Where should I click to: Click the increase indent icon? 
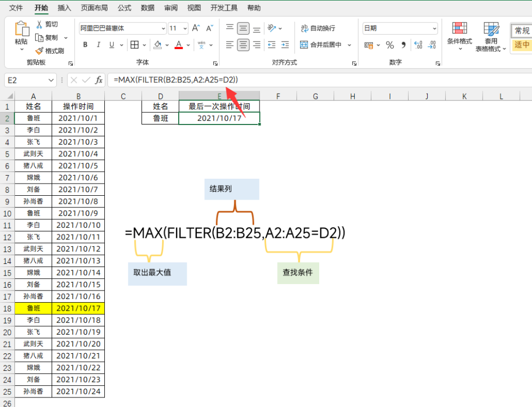[x=285, y=45]
